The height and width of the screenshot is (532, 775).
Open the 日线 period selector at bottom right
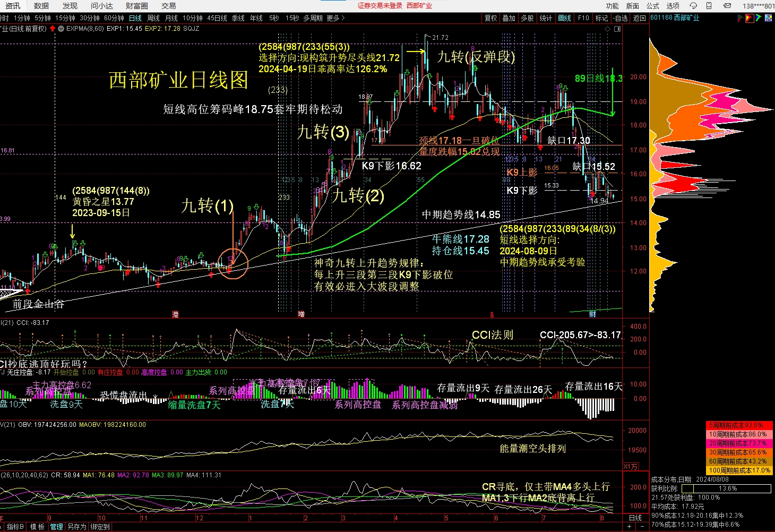pos(635,518)
